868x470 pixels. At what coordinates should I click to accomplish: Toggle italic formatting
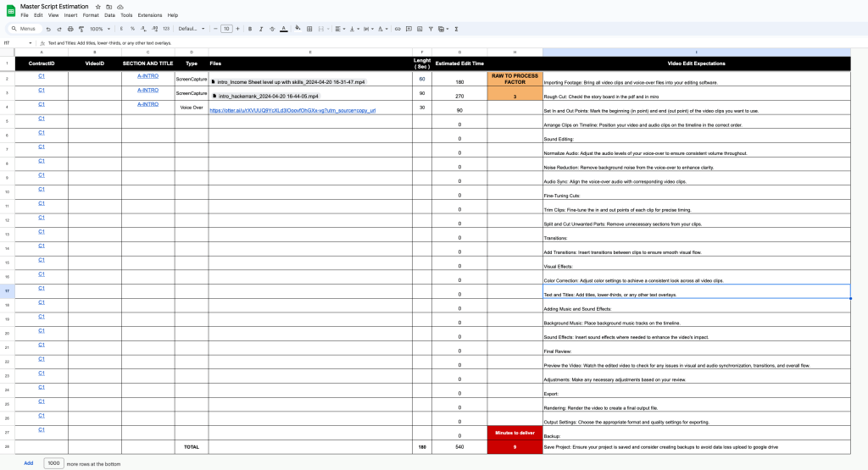261,29
